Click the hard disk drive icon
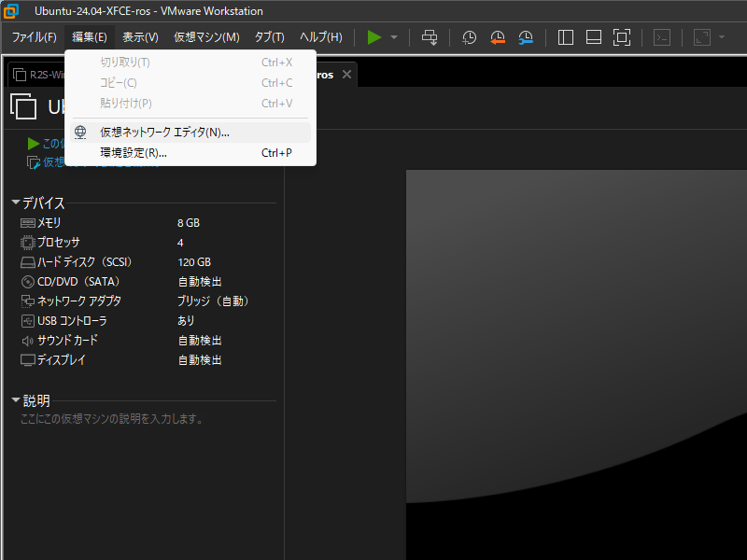Screen dimensions: 747x560 [x=28, y=262]
